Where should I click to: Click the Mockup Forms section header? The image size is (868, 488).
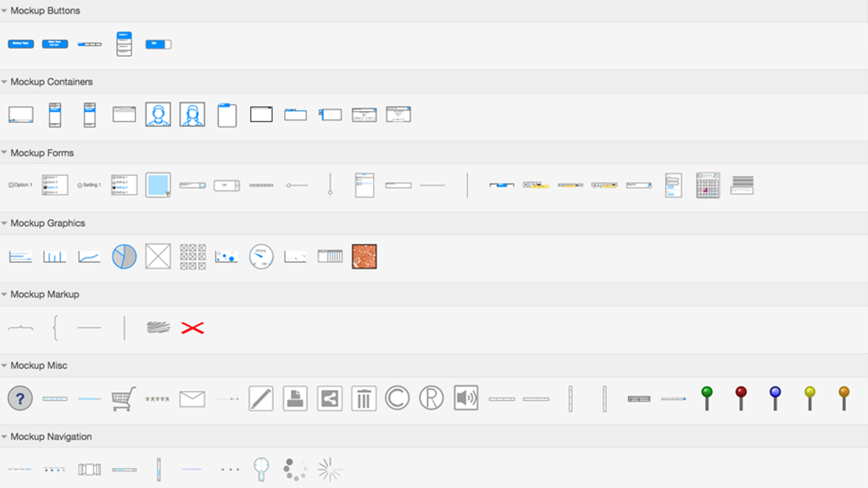coord(42,153)
